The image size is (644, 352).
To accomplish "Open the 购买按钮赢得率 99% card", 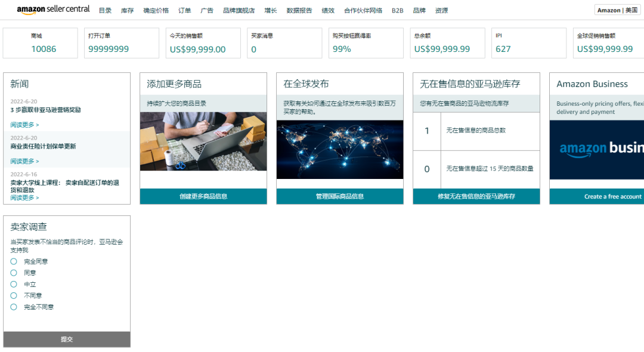I will (x=366, y=43).
